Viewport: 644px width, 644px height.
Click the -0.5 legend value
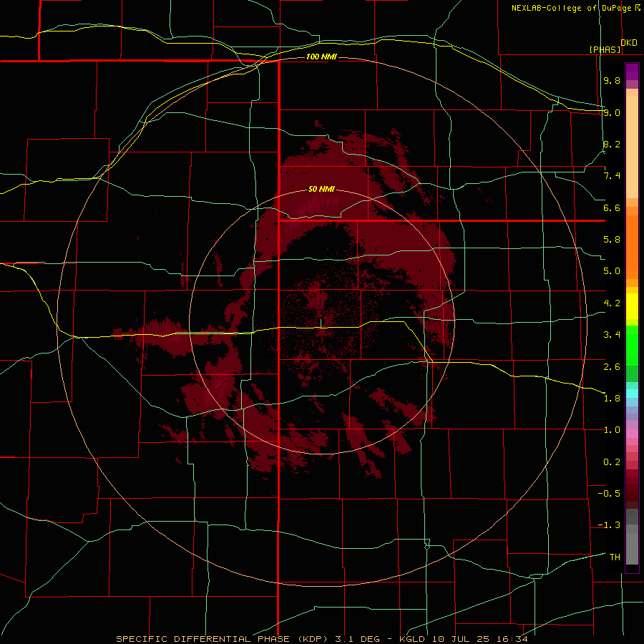point(609,494)
